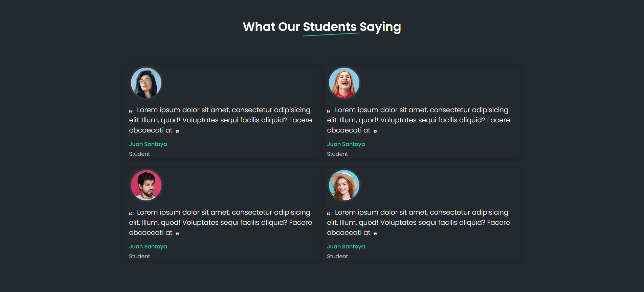This screenshot has height=292, width=644.
Task: Click opening quote icon under laughing woman's avatar
Action: tap(329, 111)
